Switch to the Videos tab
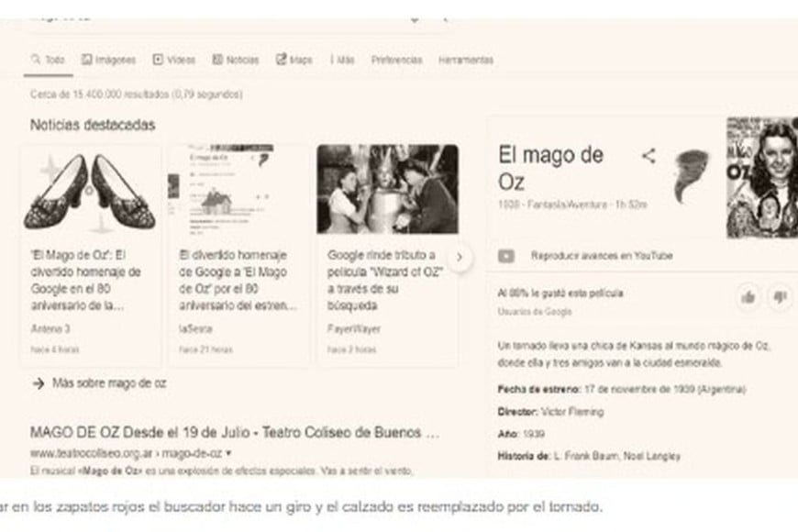This screenshot has width=798, height=532. [x=174, y=60]
